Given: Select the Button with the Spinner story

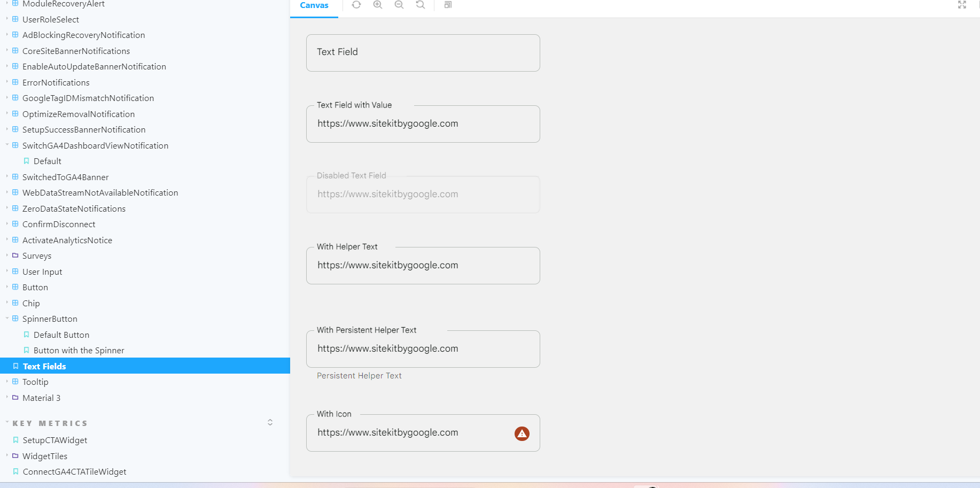Looking at the screenshot, I should coord(79,350).
